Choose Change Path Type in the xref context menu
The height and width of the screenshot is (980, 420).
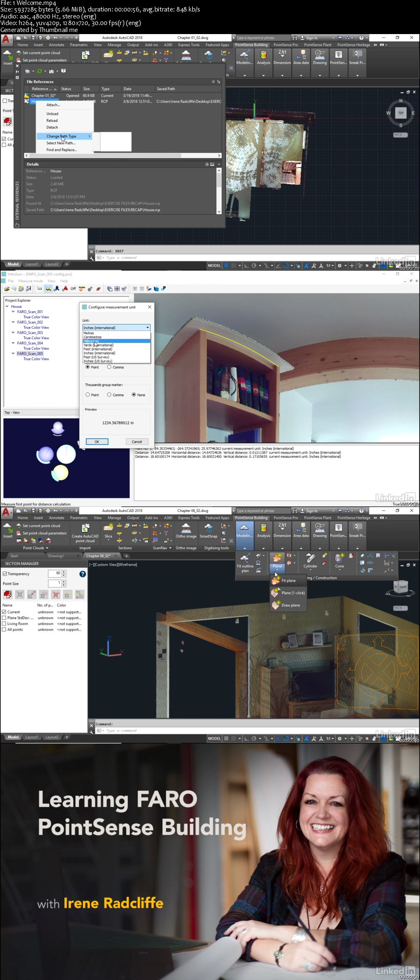pos(64,136)
